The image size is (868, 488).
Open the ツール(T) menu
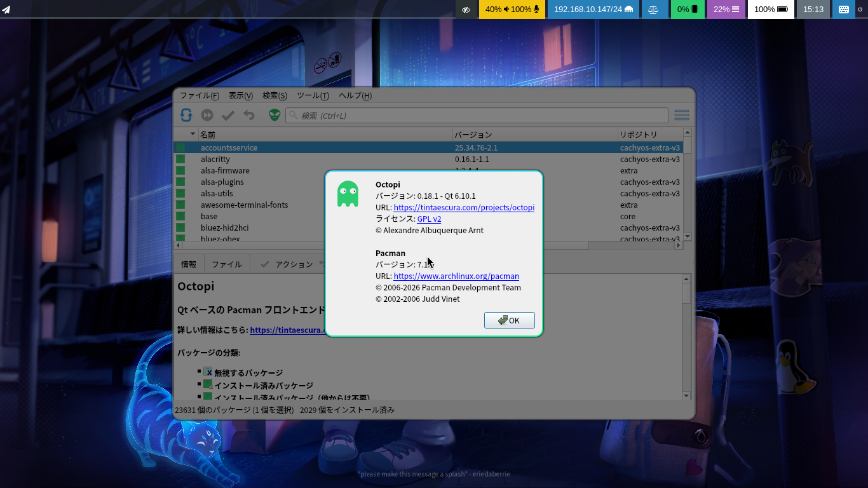coord(313,96)
